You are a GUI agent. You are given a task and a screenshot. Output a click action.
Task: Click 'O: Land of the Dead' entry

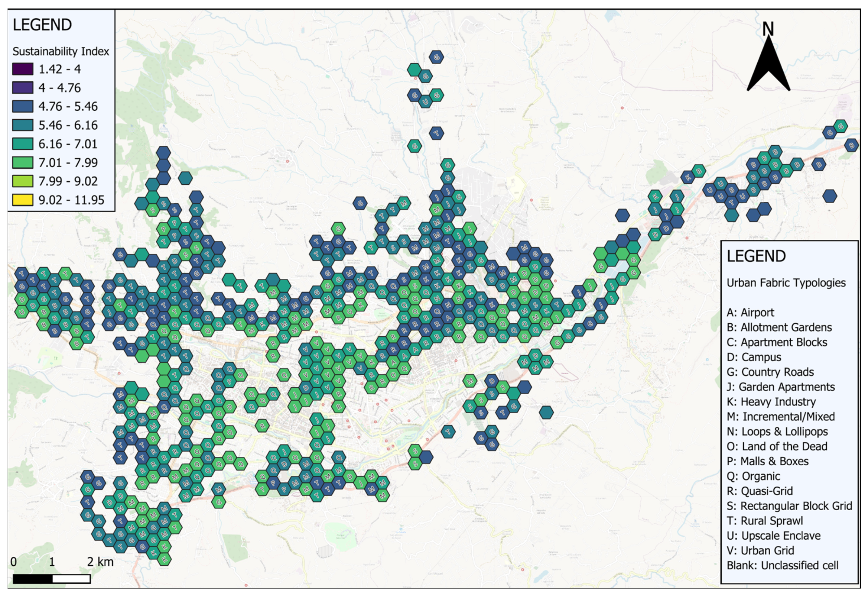click(x=777, y=446)
